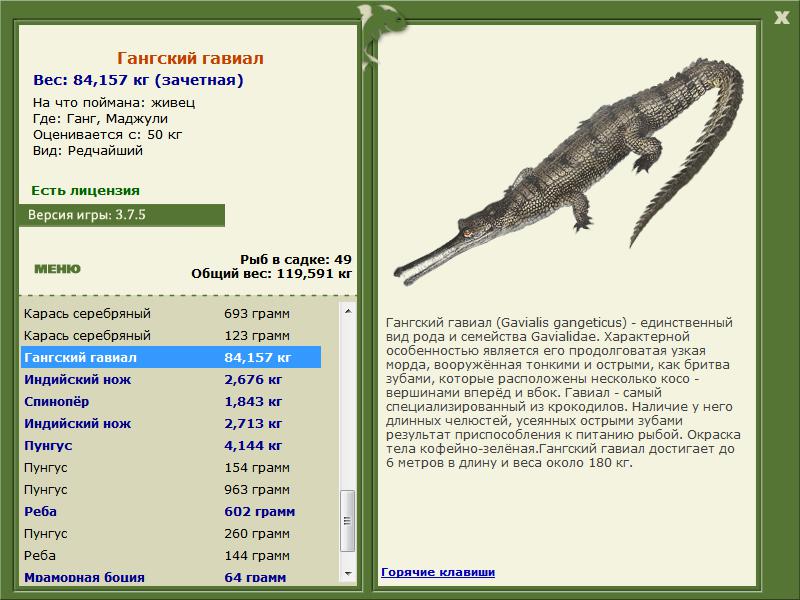Select Реба weighing 602 грамм
800x600 pixels.
click(x=171, y=511)
